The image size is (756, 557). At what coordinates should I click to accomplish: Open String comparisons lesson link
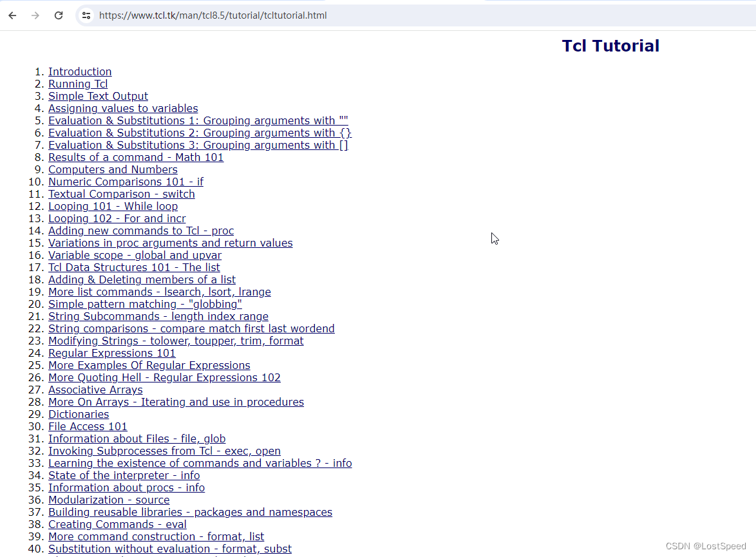pos(191,328)
